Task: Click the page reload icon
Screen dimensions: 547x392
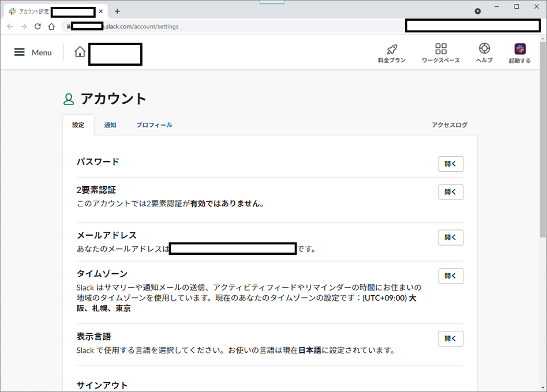Action: coord(37,27)
